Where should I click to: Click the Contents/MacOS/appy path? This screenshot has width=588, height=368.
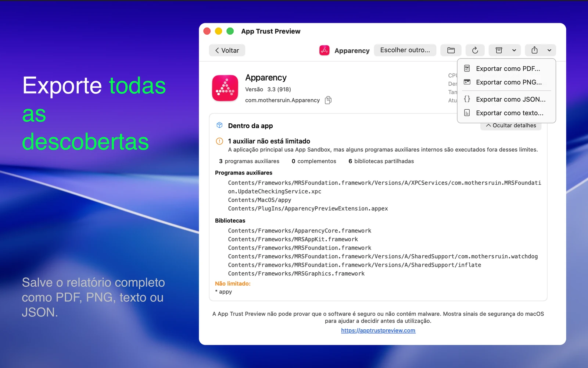click(259, 200)
